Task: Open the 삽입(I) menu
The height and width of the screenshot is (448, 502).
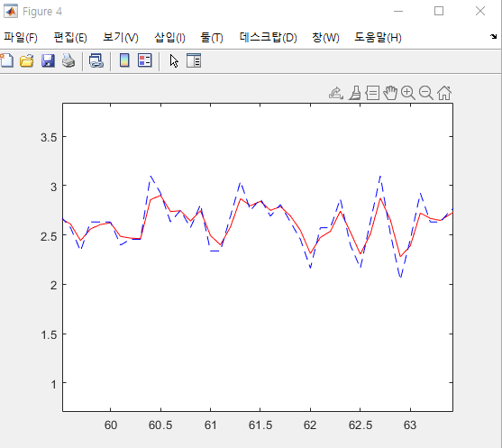Action: click(169, 38)
